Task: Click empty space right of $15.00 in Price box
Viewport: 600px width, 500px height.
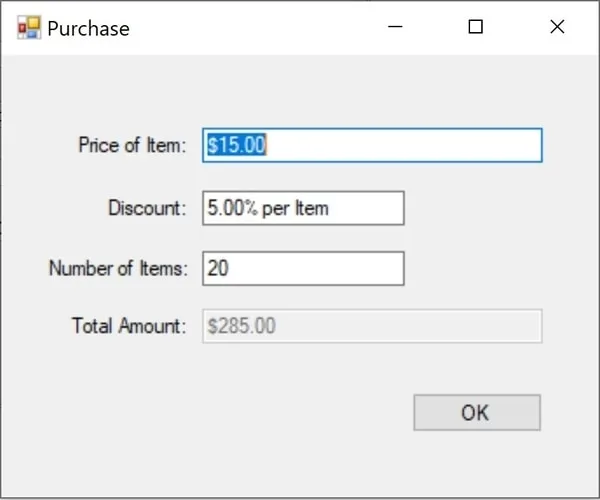Action: tap(420, 145)
